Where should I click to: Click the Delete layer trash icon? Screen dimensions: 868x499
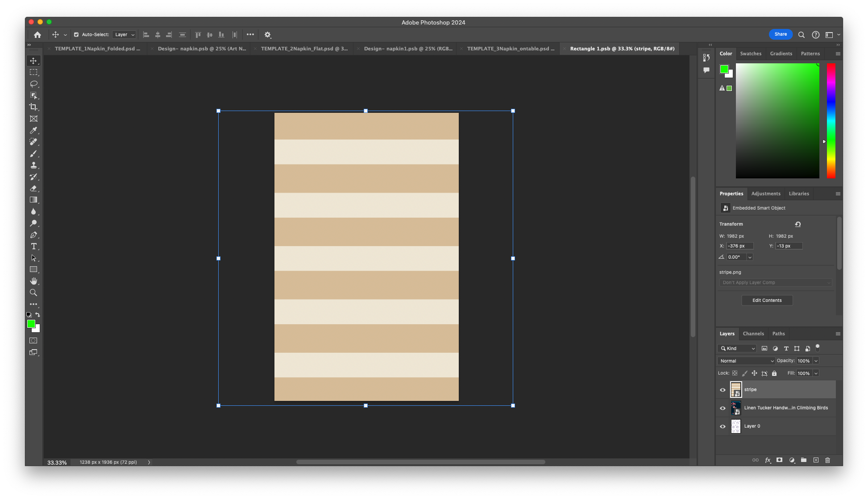click(827, 460)
